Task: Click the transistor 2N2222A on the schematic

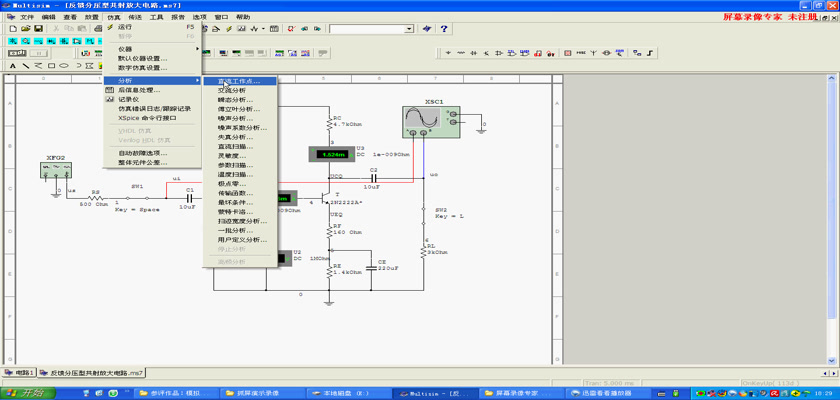Action: click(x=328, y=198)
